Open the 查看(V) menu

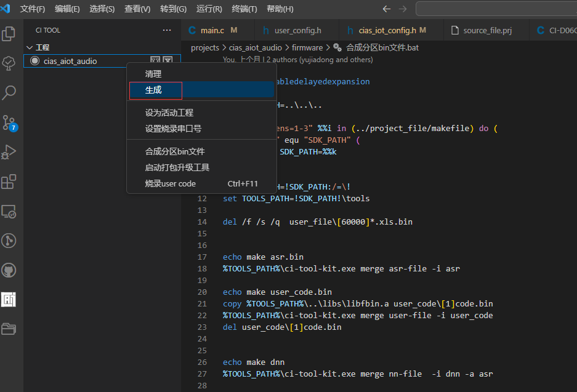point(137,9)
